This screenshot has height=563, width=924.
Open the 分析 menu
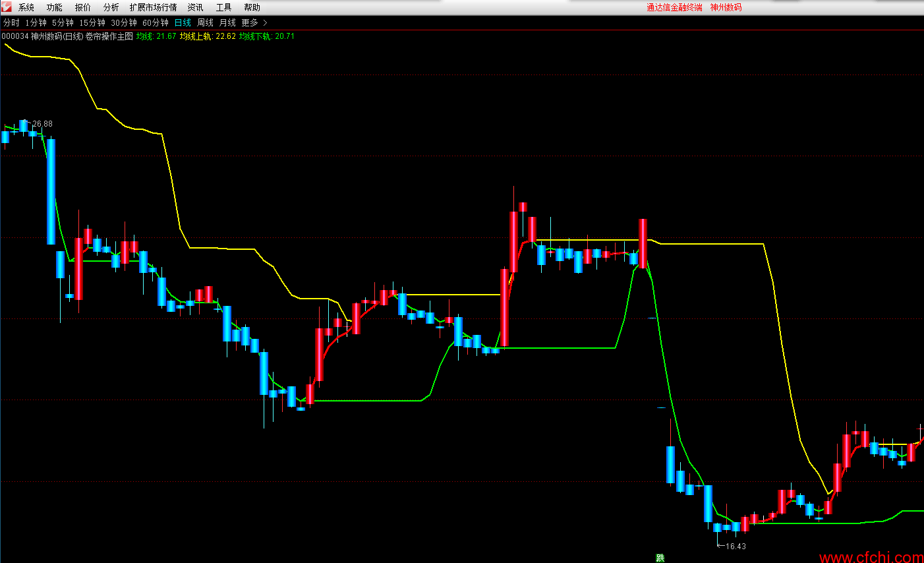(x=111, y=7)
